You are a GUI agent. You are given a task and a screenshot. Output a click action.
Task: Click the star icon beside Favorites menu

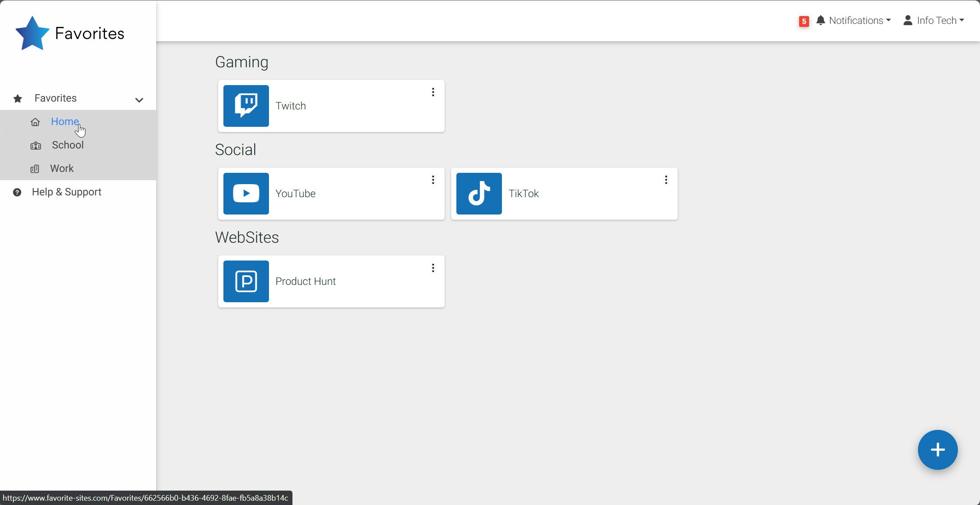pos(17,99)
